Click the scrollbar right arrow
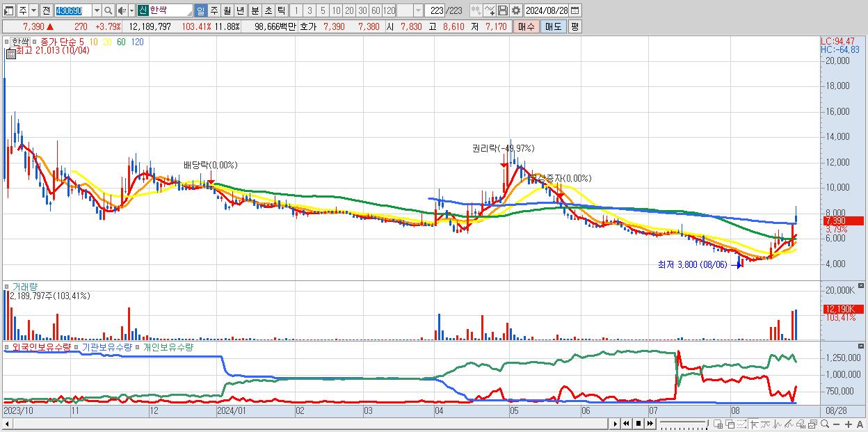This screenshot has height=432, width=868. 614,424
